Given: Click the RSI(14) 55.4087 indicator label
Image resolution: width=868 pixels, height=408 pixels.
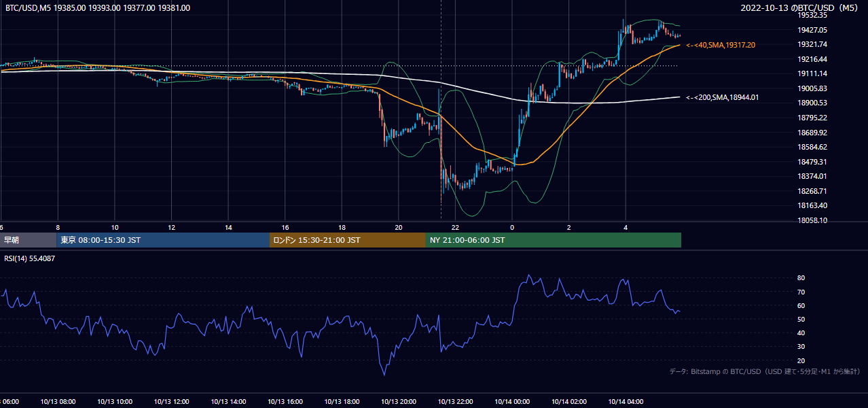Looking at the screenshot, I should click(x=31, y=258).
